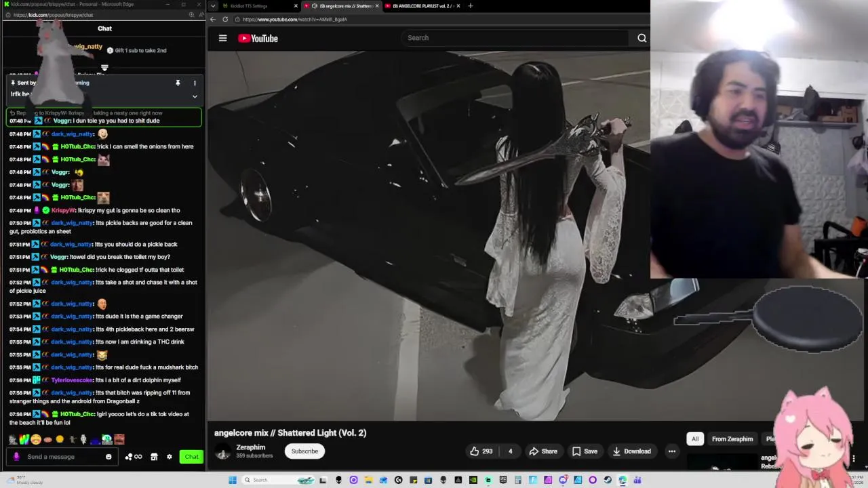The image size is (868, 488).
Task: Dislike the video showing count 4
Action: point(510,451)
